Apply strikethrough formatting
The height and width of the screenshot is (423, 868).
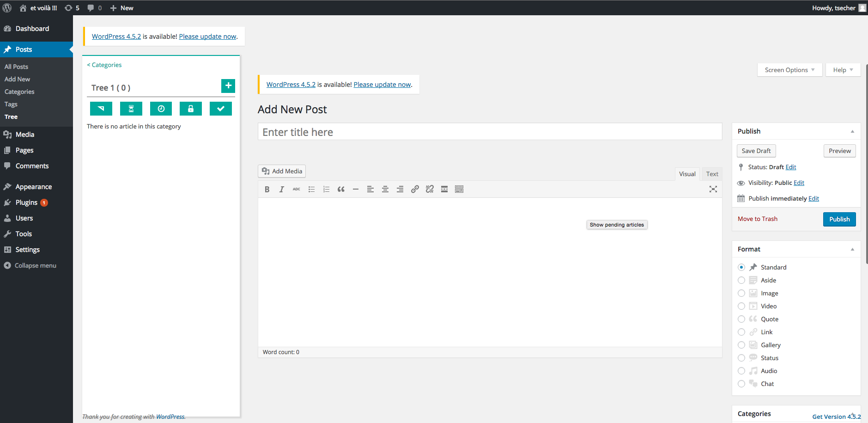(x=297, y=189)
